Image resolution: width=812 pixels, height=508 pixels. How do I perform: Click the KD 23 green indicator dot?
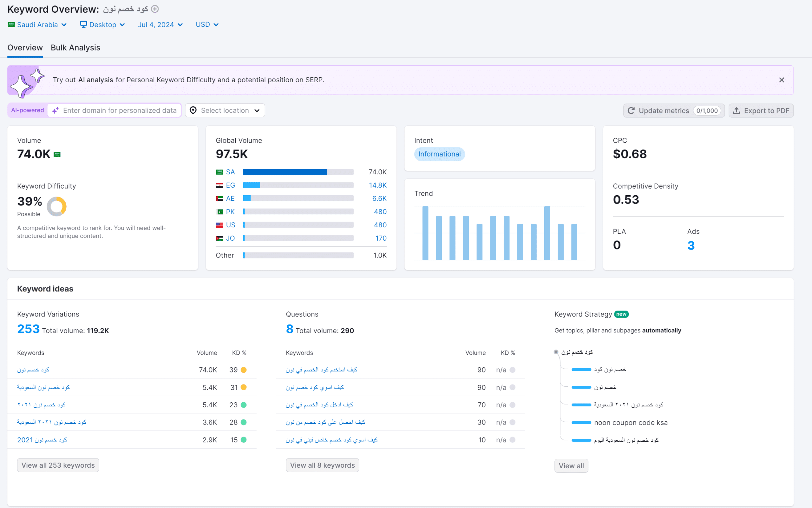[244, 405]
